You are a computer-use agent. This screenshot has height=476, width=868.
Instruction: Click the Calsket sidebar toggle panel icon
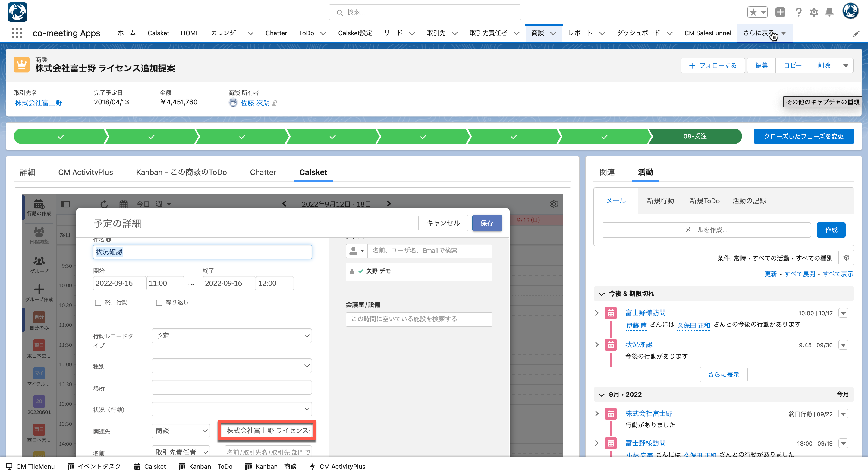pos(66,204)
